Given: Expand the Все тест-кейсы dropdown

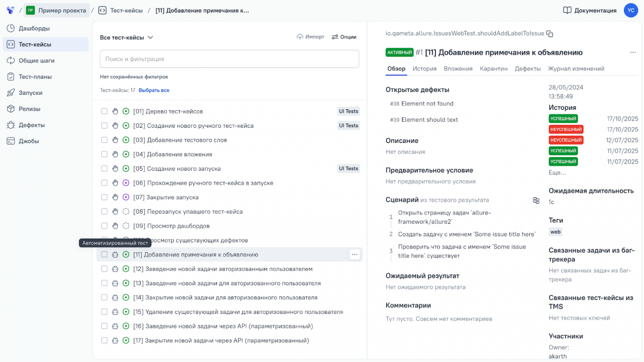Looking at the screenshot, I should coord(126,38).
